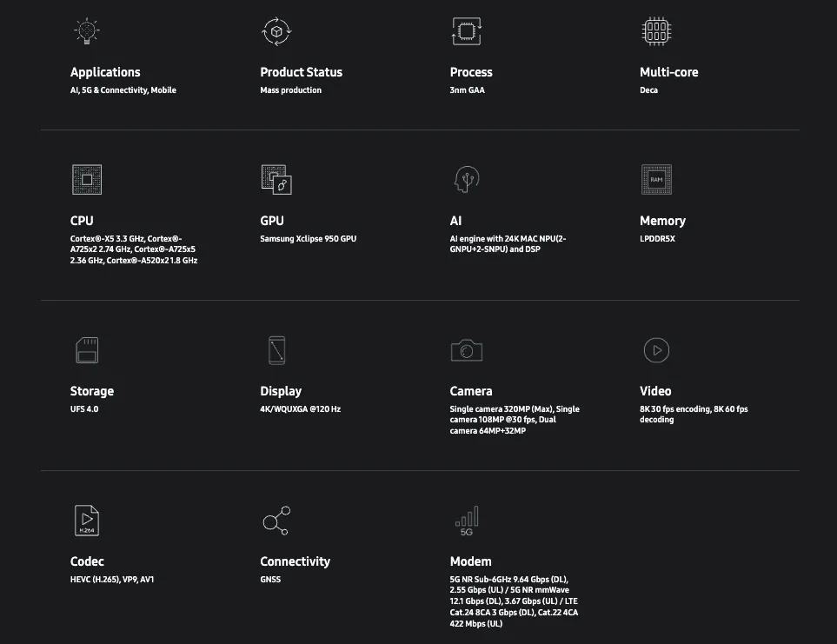Click the AI head icon
This screenshot has width=837, height=644.
pyautogui.click(x=466, y=179)
